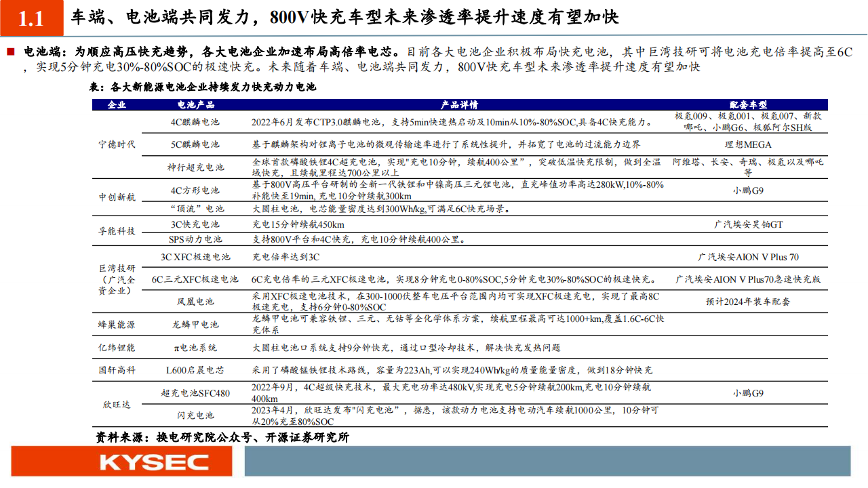Select the 蜂巢能源 company cell

point(117,325)
